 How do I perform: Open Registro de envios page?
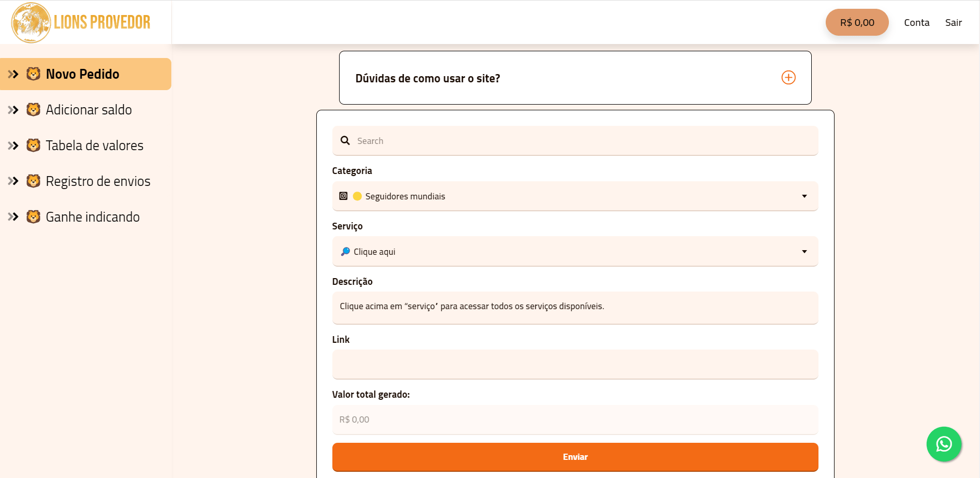[98, 181]
